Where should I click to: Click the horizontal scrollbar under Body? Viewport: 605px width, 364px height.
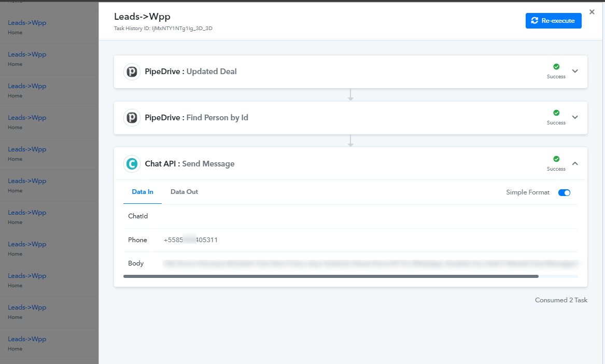point(331,276)
